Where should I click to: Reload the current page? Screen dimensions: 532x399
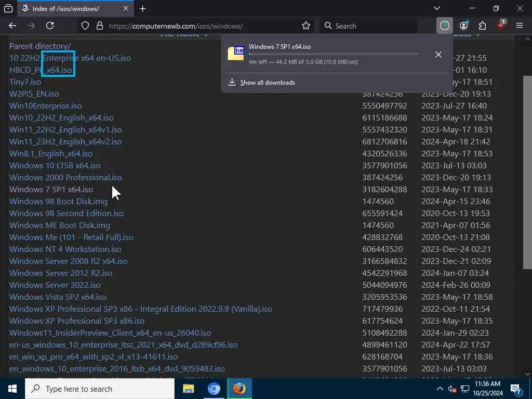pyautogui.click(x=50, y=26)
